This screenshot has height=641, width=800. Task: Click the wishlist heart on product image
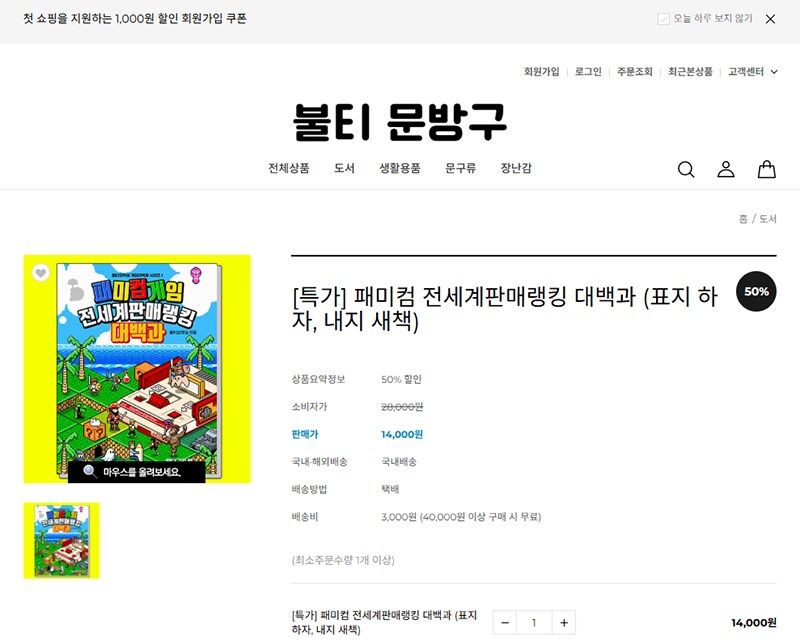(x=40, y=272)
